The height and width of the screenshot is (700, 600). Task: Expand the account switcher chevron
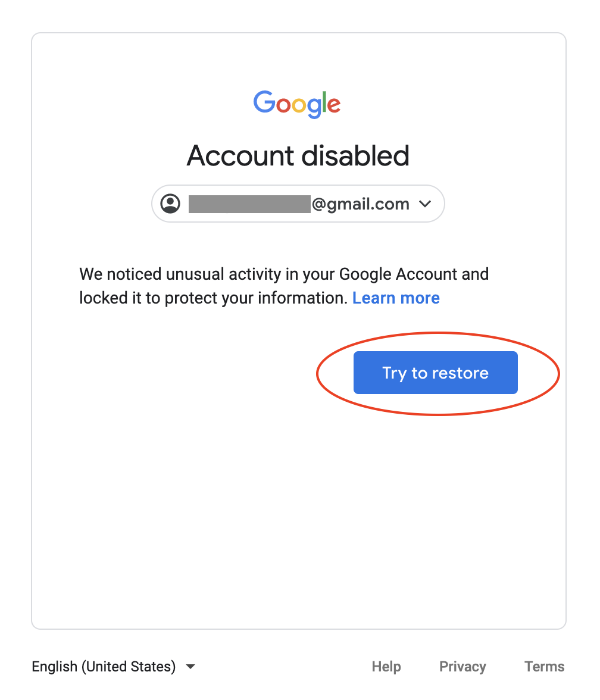tap(424, 204)
